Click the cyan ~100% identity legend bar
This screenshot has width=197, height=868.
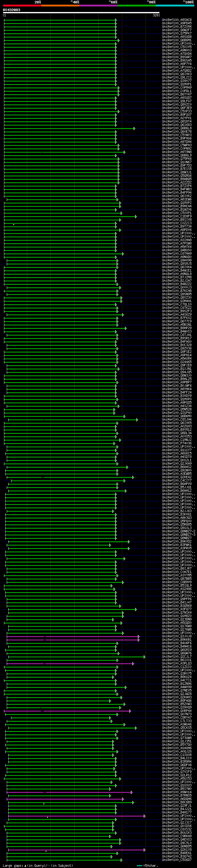(175, 6)
